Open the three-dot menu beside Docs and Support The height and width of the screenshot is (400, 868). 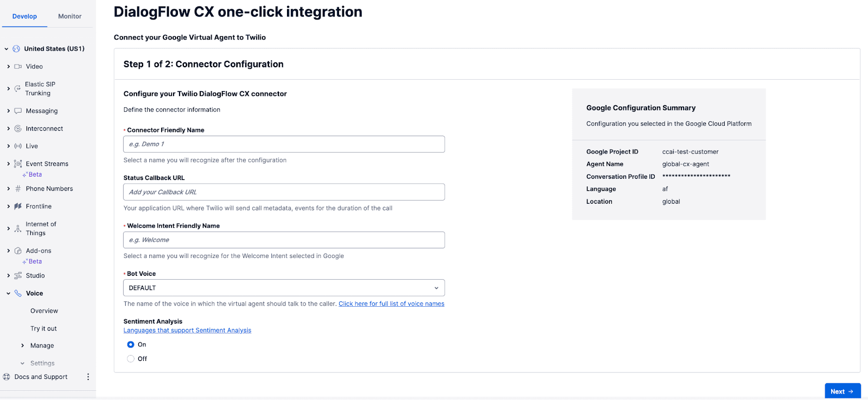pos(88,377)
